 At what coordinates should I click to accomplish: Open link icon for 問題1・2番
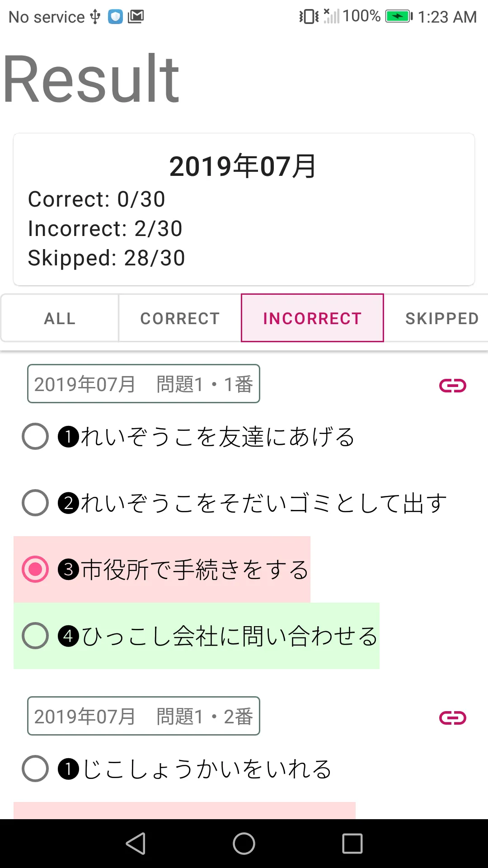[x=453, y=718]
